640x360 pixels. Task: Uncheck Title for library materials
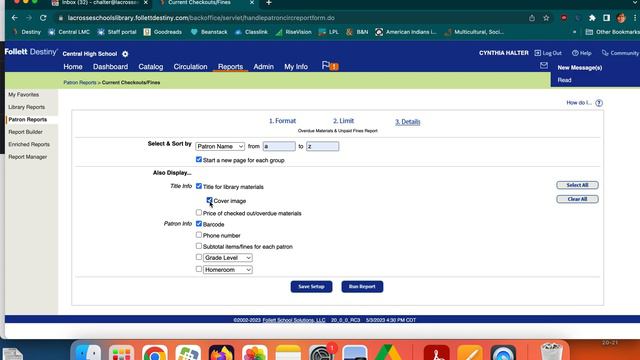click(199, 186)
